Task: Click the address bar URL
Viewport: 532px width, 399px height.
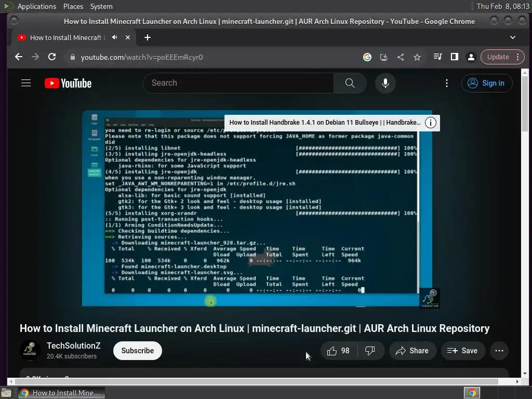Action: click(x=142, y=57)
